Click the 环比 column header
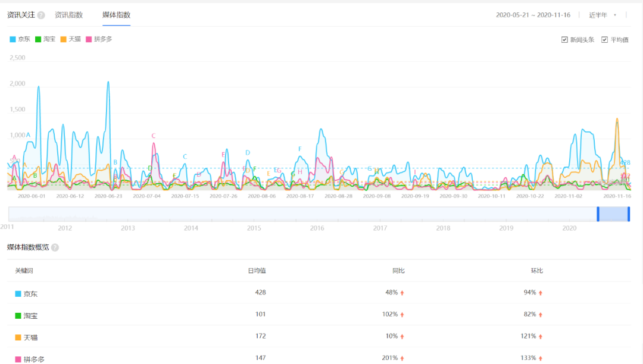This screenshot has width=643, height=364. point(537,271)
